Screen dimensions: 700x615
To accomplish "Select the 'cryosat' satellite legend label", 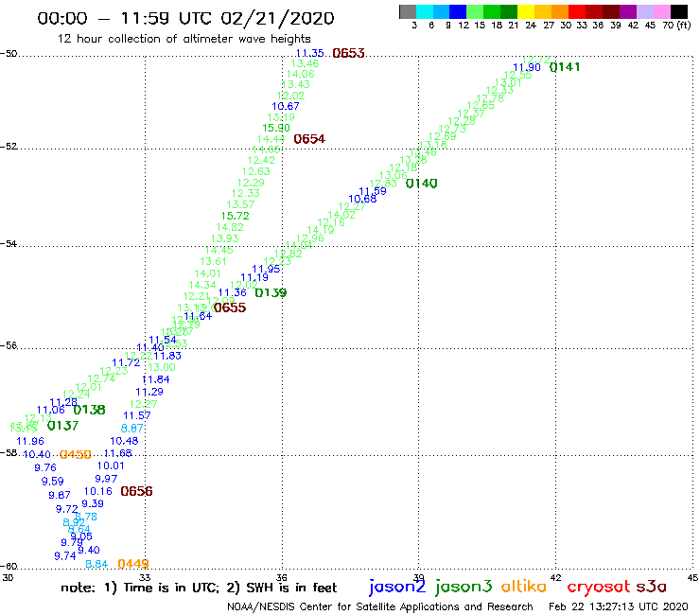I will (598, 587).
